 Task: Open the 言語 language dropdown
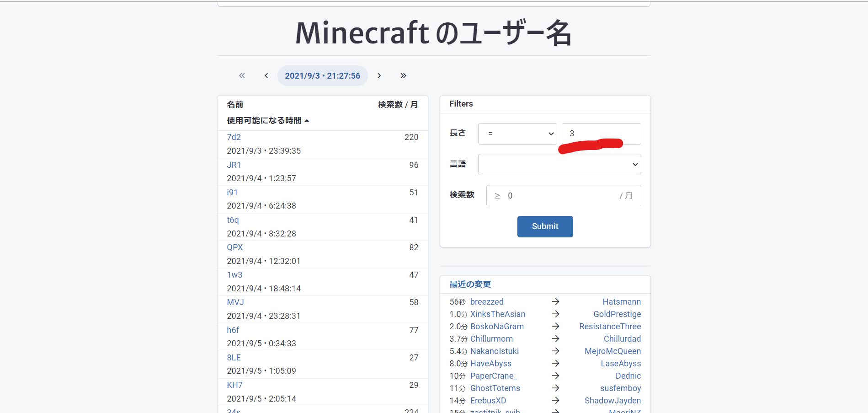559,164
